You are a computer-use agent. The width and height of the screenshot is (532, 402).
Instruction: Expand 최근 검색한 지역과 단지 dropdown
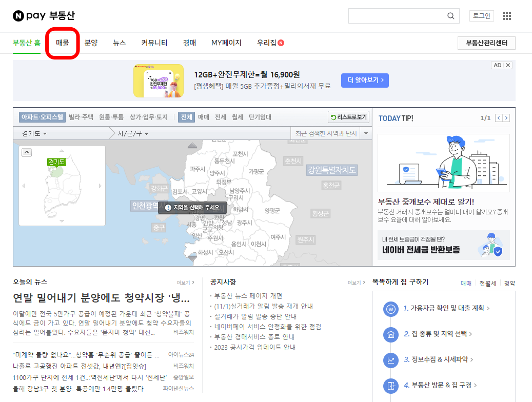366,133
